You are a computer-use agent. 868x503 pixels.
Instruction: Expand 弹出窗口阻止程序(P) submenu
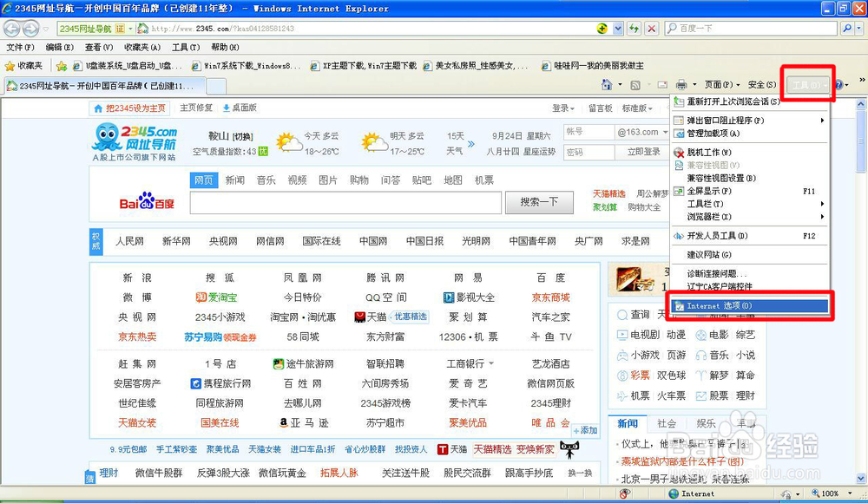[750, 120]
